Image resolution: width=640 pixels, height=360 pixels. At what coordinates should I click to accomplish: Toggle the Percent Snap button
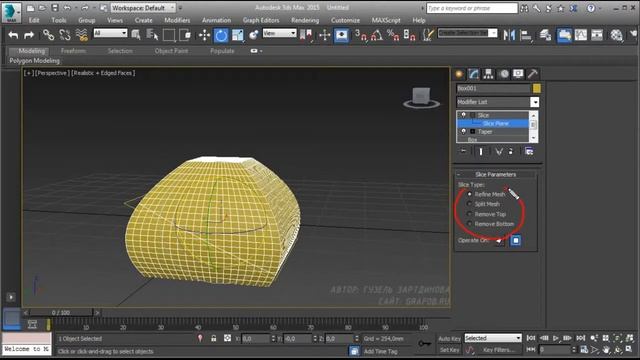pyautogui.click(x=393, y=36)
